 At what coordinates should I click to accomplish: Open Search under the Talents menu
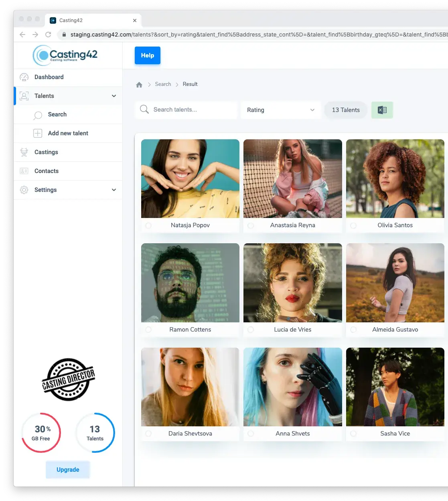pyautogui.click(x=57, y=114)
